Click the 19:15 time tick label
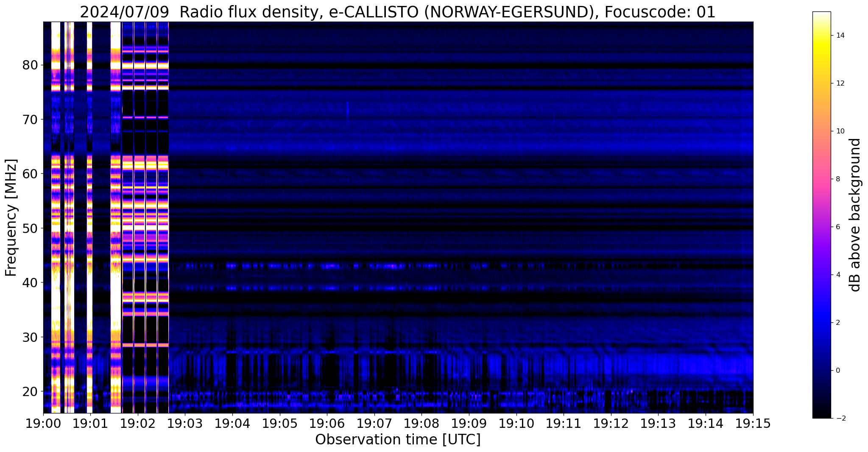Viewport: 868px width, 452px height. tap(753, 424)
